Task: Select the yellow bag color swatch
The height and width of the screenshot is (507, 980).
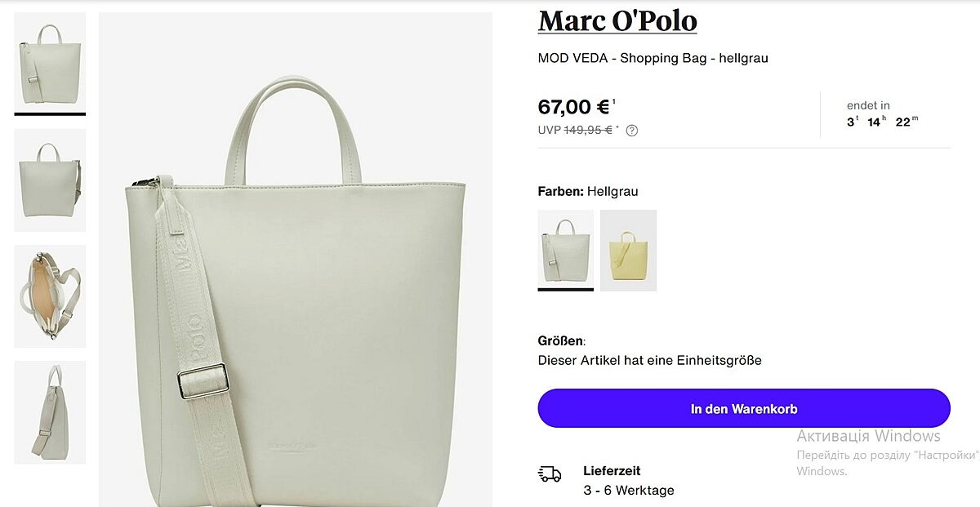Action: point(628,250)
